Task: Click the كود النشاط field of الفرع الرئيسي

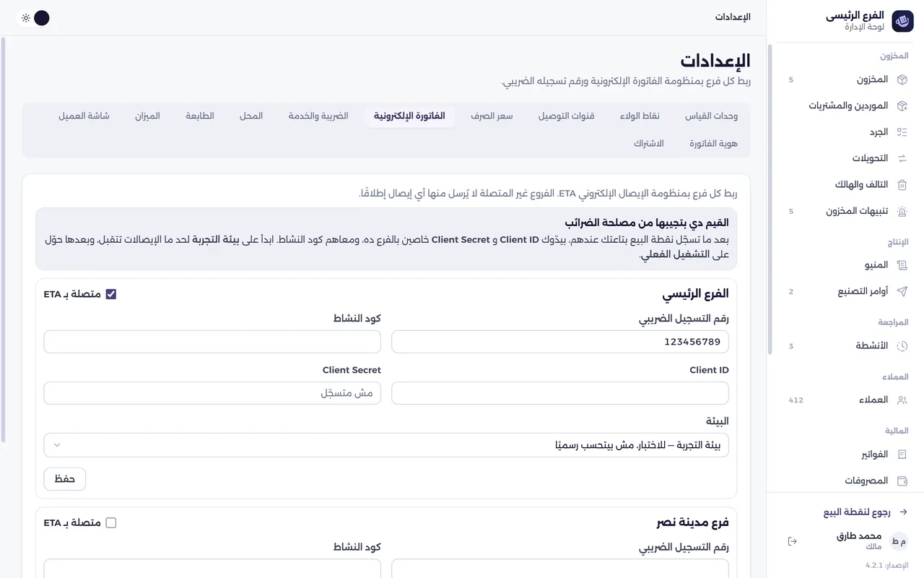Action: [212, 342]
